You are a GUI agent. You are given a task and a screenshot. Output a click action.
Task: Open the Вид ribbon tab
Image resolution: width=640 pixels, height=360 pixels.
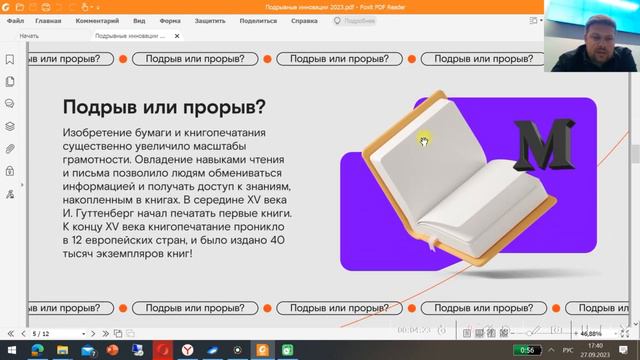139,21
